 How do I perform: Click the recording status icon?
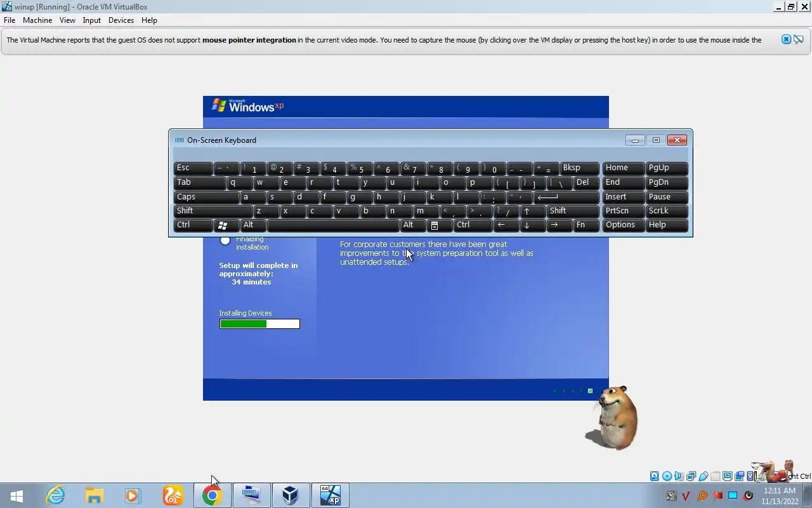739,476
